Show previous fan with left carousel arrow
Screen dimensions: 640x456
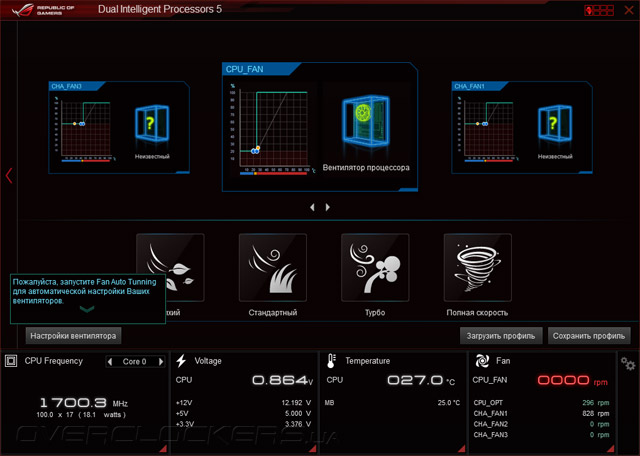[x=312, y=207]
